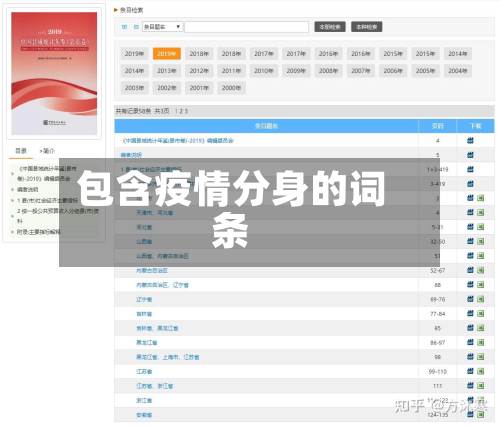
Task: Select the 2002年 year button
Action: pyautogui.click(x=167, y=88)
